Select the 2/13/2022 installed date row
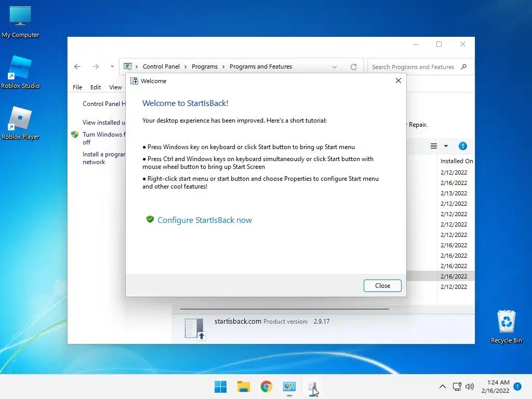Screen dimensions: 532x399 [x=454, y=193]
